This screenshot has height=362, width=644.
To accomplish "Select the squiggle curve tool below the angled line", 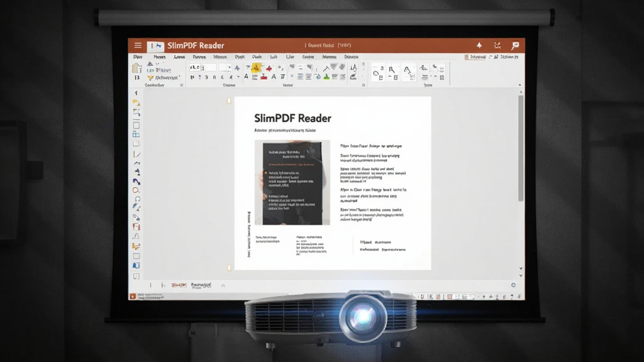I will click(136, 163).
